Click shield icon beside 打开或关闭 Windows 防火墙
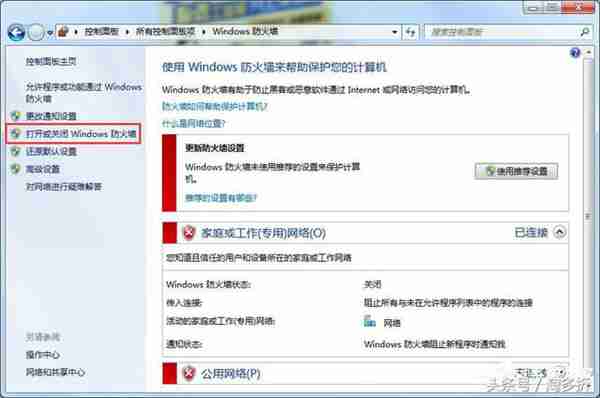Screen dimensions: 600x398 [x=15, y=134]
